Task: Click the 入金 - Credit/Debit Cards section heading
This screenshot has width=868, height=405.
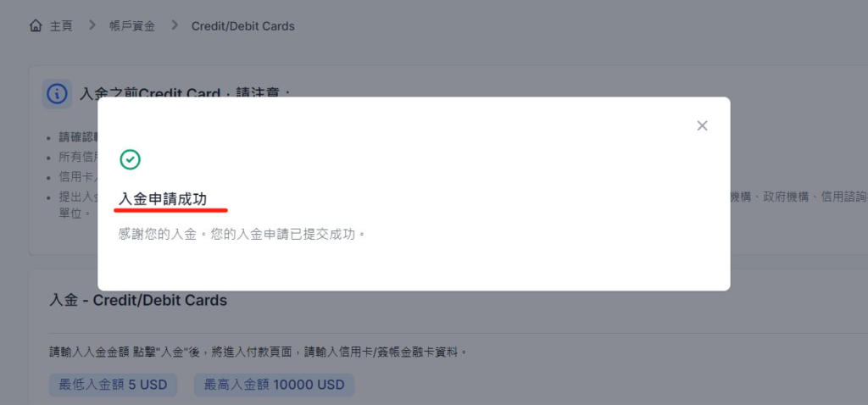Action: 138,301
